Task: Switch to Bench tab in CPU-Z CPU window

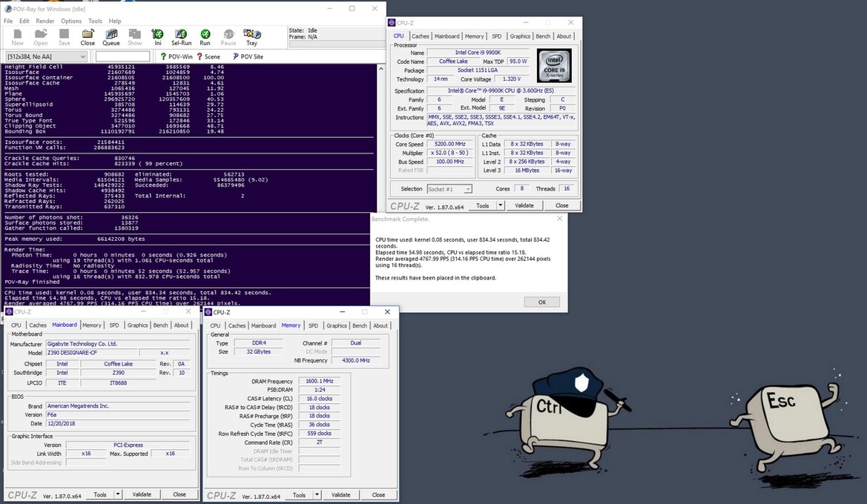Action: (543, 36)
